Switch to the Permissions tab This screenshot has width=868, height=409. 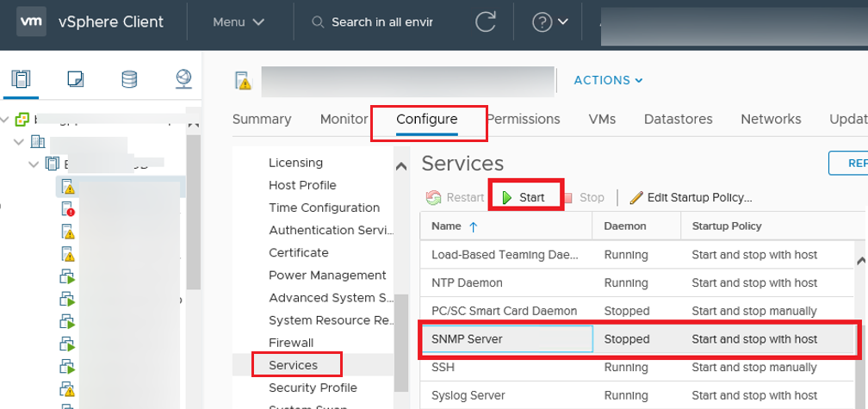524,119
